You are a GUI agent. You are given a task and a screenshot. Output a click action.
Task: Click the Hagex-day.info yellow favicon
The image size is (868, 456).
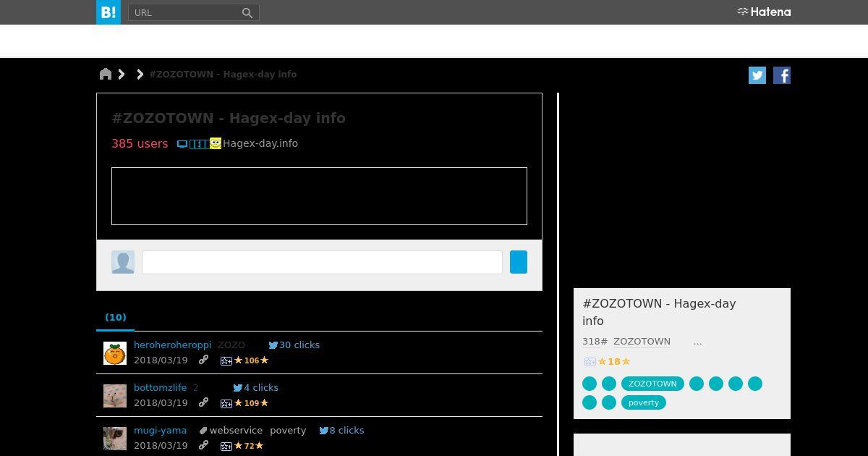(x=216, y=143)
